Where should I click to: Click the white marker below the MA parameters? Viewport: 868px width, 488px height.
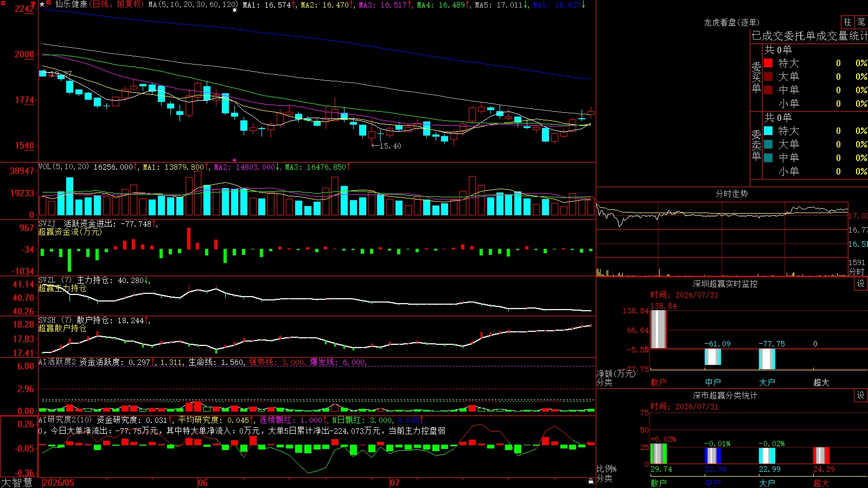(x=234, y=10)
